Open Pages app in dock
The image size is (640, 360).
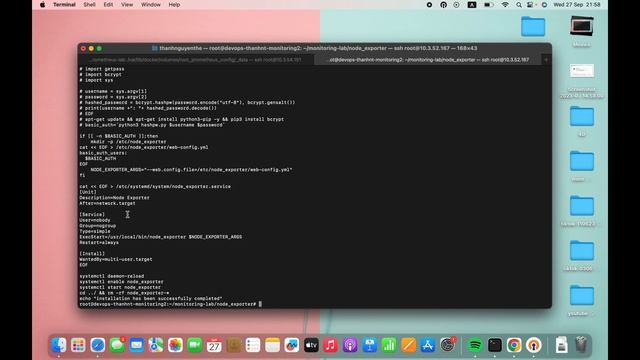point(408,345)
